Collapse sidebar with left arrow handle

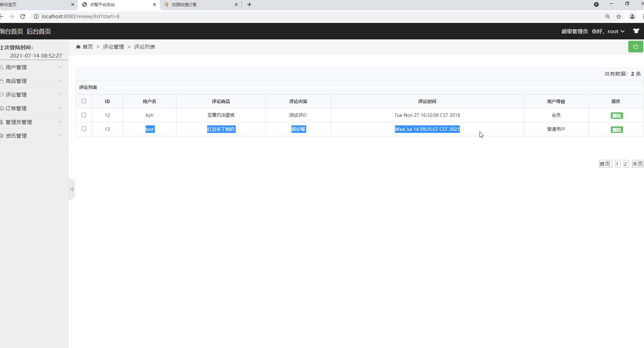[x=72, y=189]
